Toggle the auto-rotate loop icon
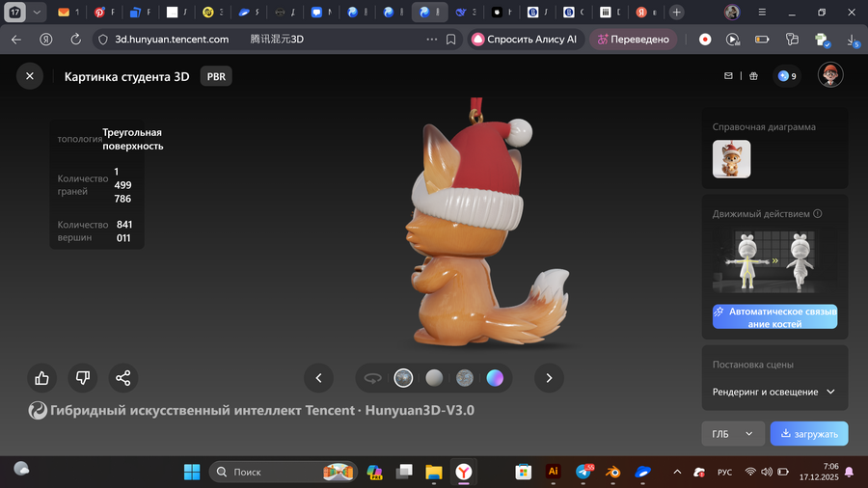 pos(372,378)
